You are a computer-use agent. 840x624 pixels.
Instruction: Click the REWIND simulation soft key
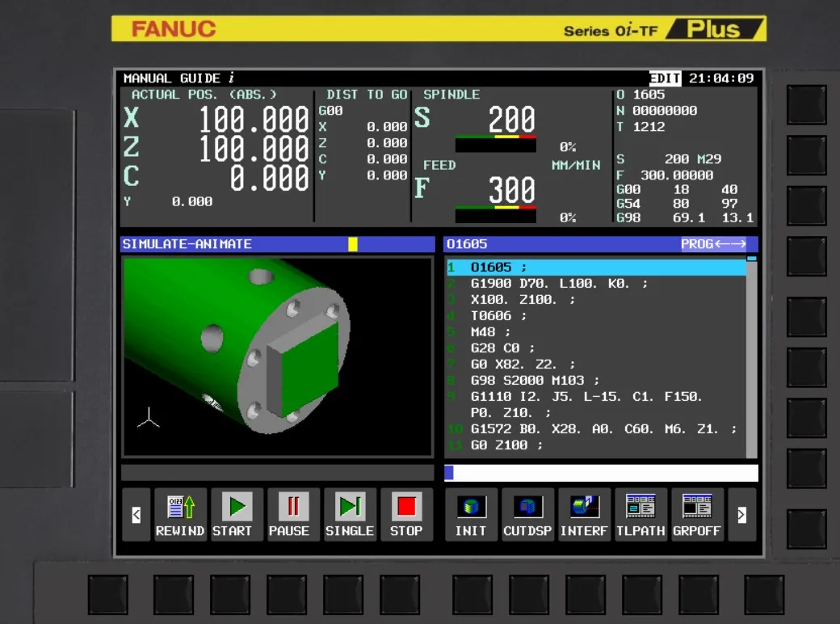180,514
